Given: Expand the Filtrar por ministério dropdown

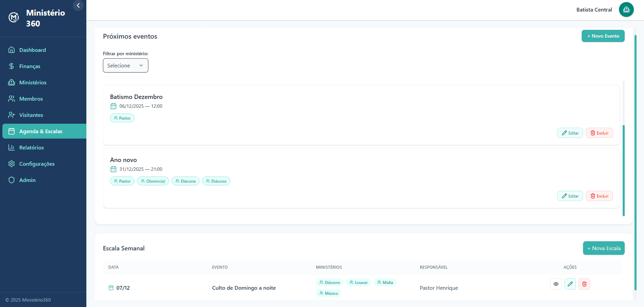Looking at the screenshot, I should click(x=125, y=65).
